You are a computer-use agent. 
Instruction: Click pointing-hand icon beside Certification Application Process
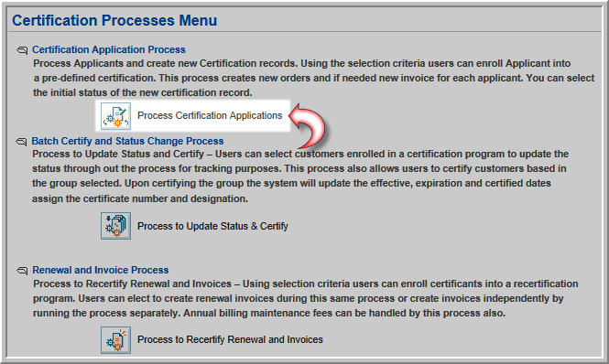[22, 50]
